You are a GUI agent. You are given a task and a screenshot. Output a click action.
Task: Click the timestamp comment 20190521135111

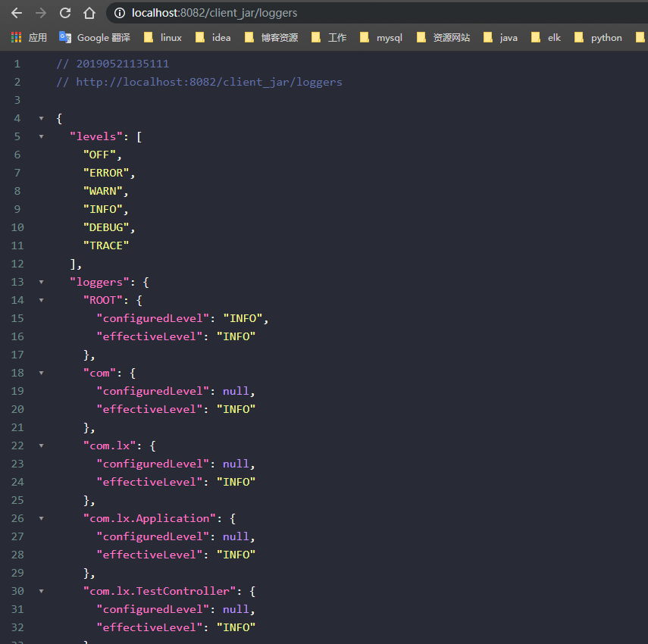click(x=123, y=64)
